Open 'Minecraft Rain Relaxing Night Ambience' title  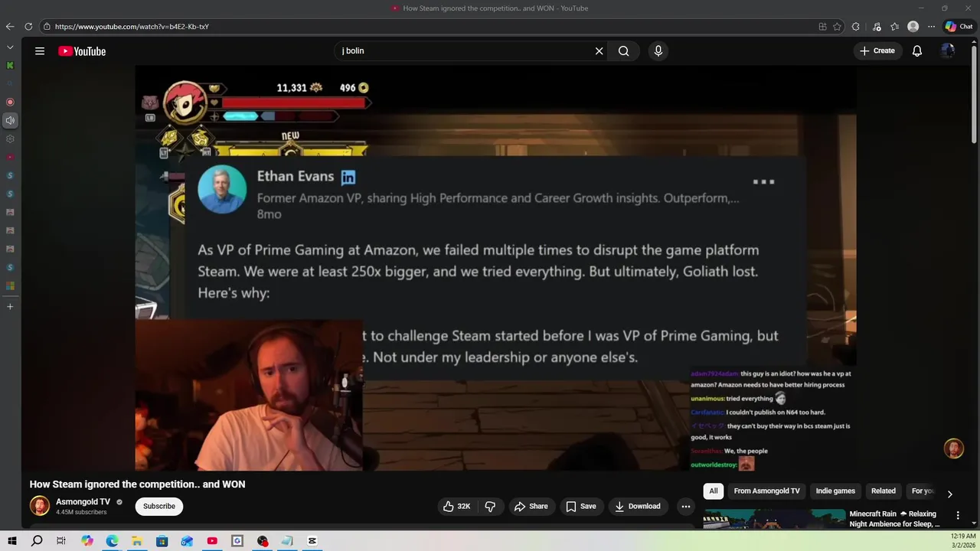pyautogui.click(x=894, y=519)
